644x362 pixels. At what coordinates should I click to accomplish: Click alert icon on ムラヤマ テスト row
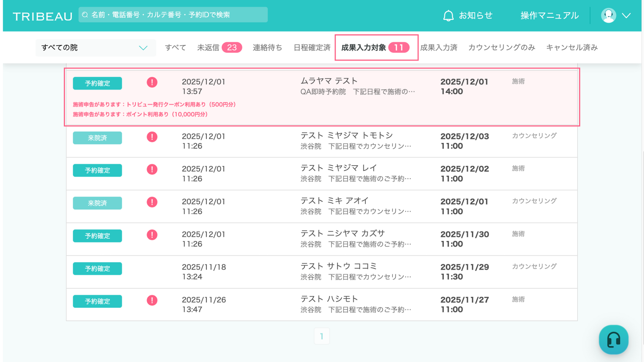[x=152, y=82]
